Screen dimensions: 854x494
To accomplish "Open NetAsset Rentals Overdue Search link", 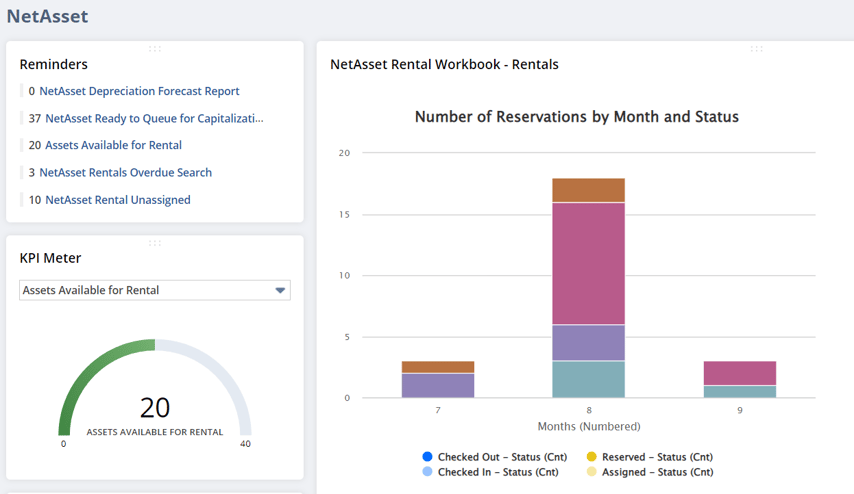I will tap(125, 172).
